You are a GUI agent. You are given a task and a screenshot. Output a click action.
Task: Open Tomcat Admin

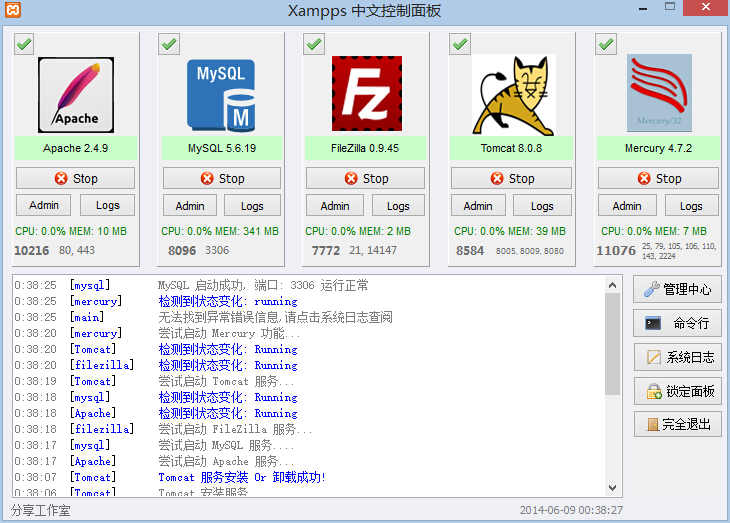(478, 206)
